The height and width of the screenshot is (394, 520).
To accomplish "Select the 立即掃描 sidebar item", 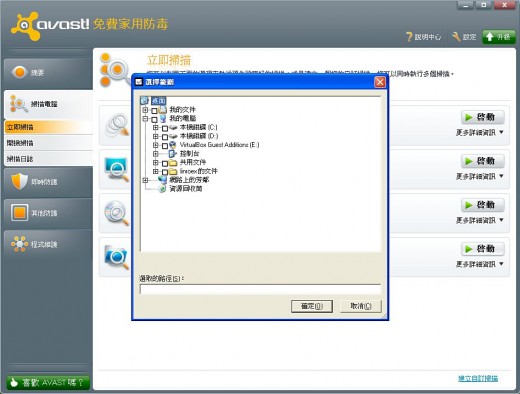I will pos(49,127).
